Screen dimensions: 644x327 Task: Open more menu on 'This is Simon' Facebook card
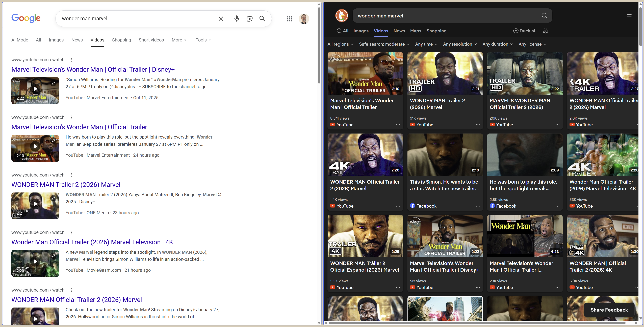pos(477,206)
